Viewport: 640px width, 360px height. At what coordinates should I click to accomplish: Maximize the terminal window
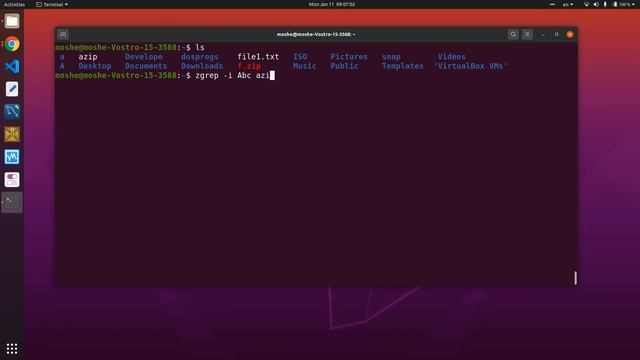tap(556, 35)
